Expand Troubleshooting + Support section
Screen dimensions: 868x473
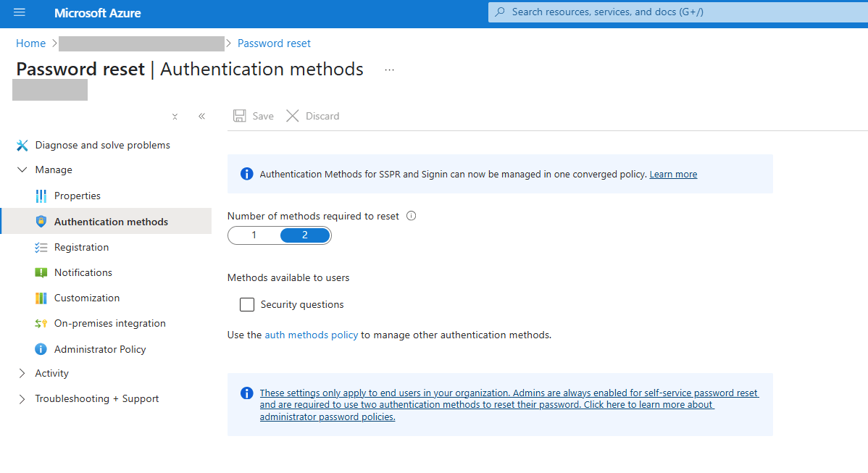22,398
